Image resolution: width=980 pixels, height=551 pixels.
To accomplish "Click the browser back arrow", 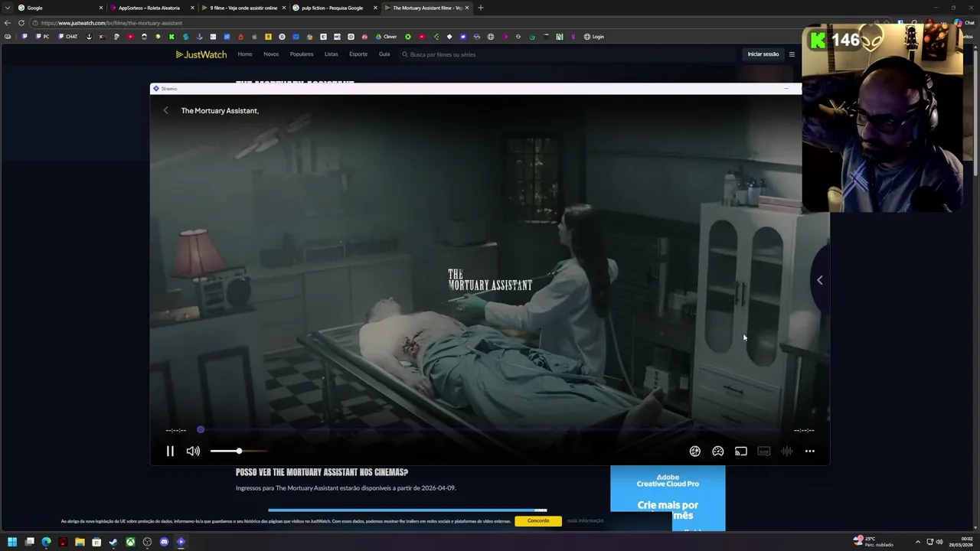I will 8,23.
